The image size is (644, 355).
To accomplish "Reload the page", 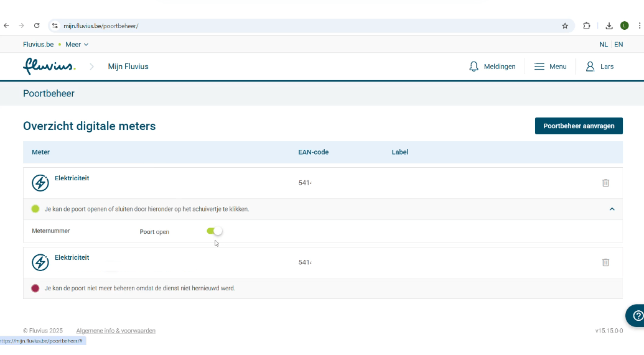I will click(37, 25).
